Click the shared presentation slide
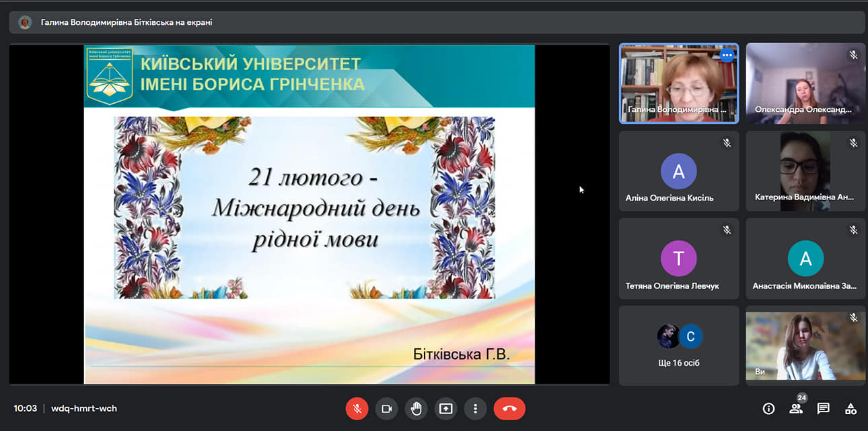Viewport: 868px width, 431px height. tap(309, 214)
